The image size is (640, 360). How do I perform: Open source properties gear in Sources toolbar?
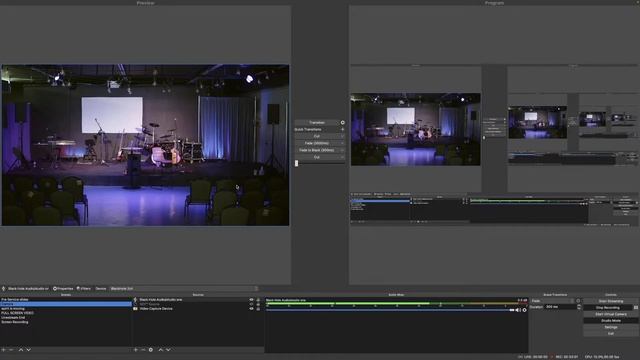coord(151,350)
